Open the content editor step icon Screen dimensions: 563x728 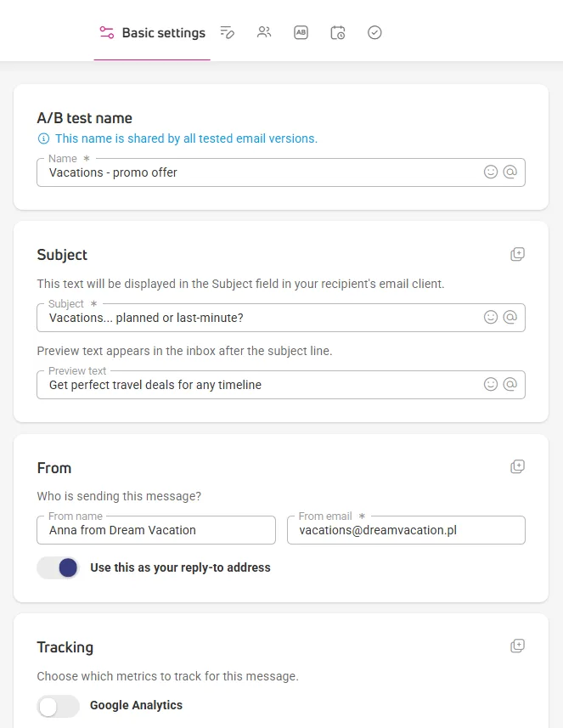pos(227,32)
